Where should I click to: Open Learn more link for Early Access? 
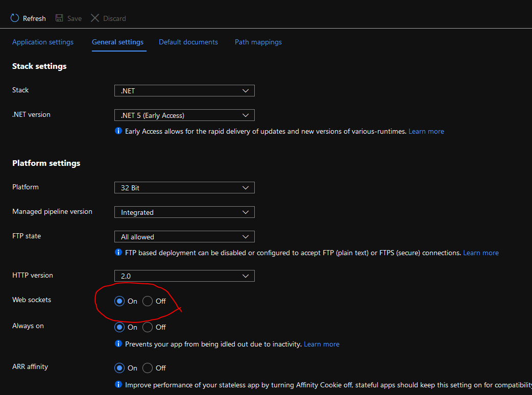[426, 131]
